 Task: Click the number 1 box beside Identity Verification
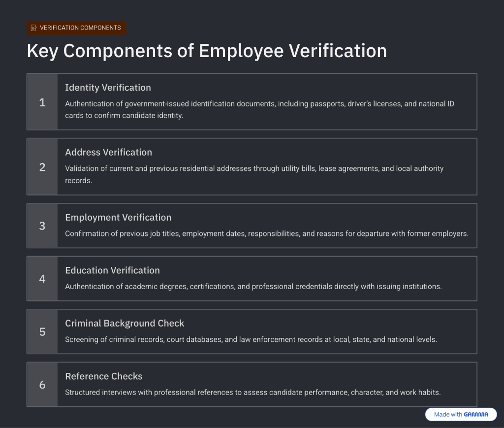pyautogui.click(x=42, y=102)
